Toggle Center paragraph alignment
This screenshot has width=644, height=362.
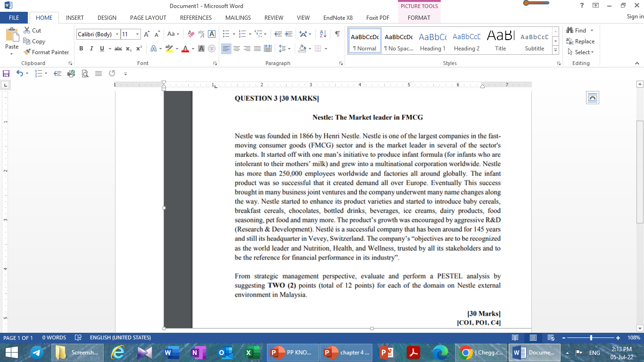tap(237, 49)
